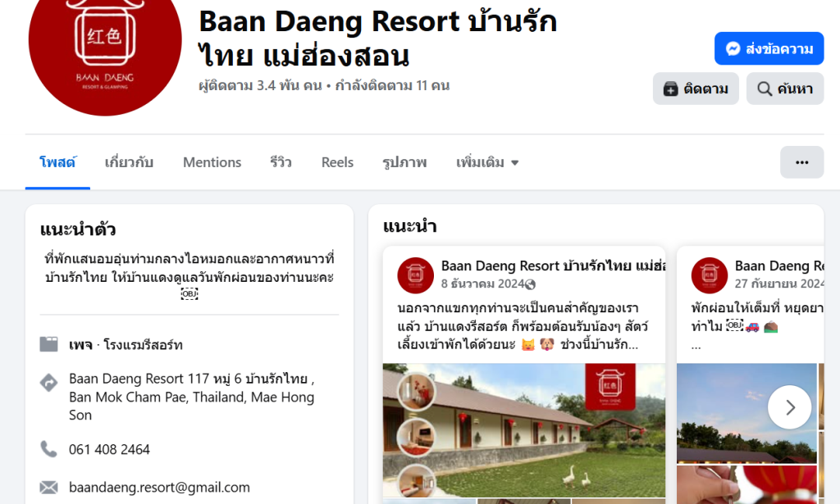Switch to the เกี่ยวกับ tab
This screenshot has width=840, height=504.
pyautogui.click(x=129, y=162)
